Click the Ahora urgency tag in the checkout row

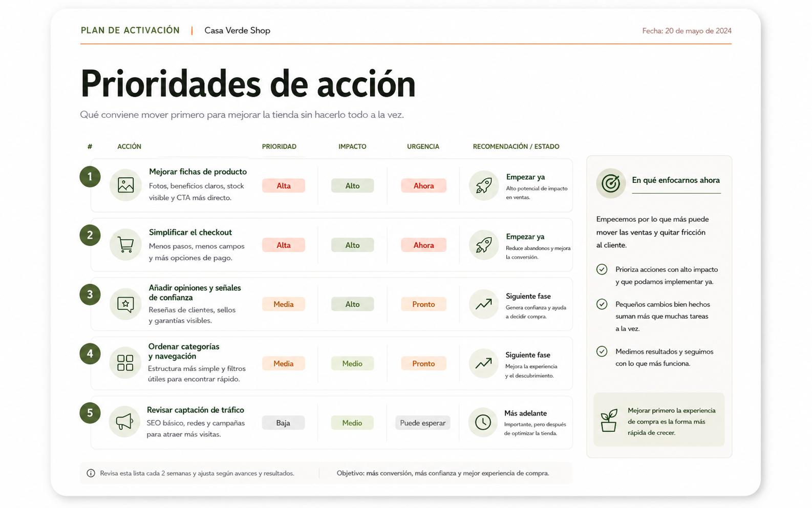pyautogui.click(x=423, y=245)
